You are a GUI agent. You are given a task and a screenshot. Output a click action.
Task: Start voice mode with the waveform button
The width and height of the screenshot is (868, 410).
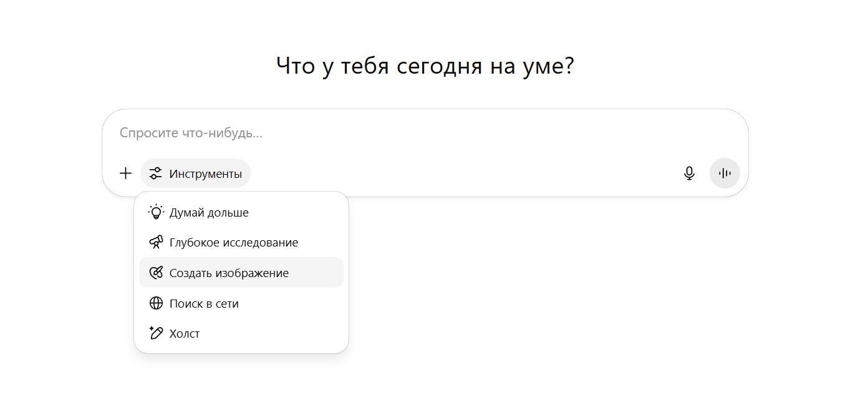point(725,173)
